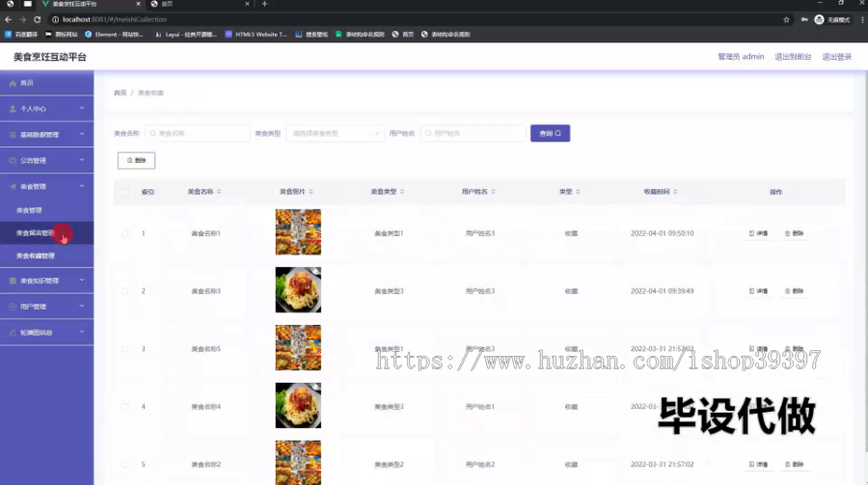Select 美食收藏管理 submenu item
The image size is (868, 485).
(46, 256)
